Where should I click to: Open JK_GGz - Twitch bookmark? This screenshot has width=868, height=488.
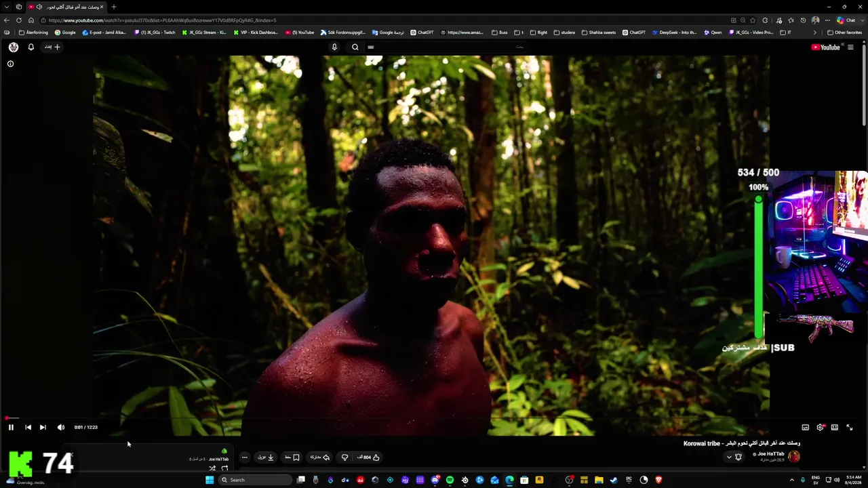tap(155, 33)
